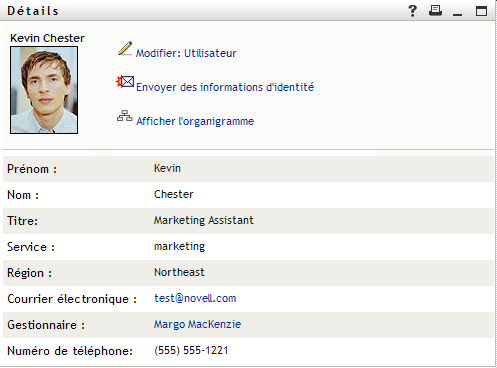Click the Courrier électronique : label
The image size is (497, 368).
pos(72,299)
